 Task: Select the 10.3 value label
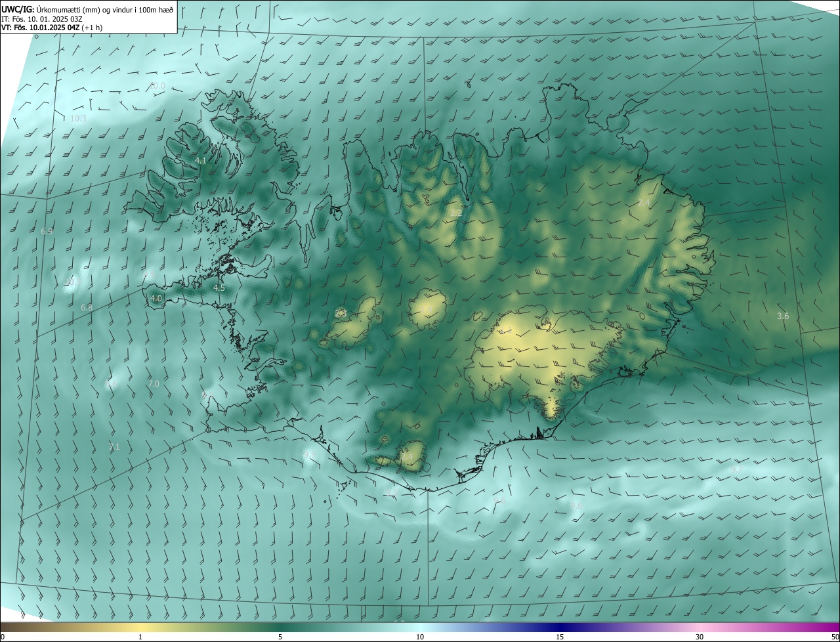tap(78, 119)
